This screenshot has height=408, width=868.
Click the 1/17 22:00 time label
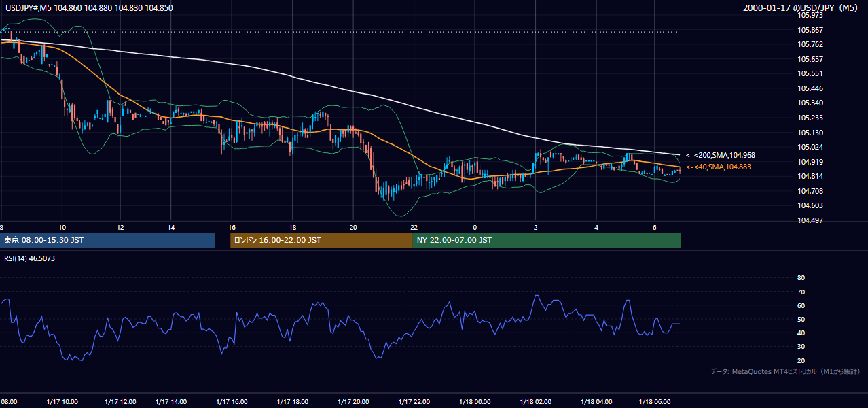click(x=414, y=402)
